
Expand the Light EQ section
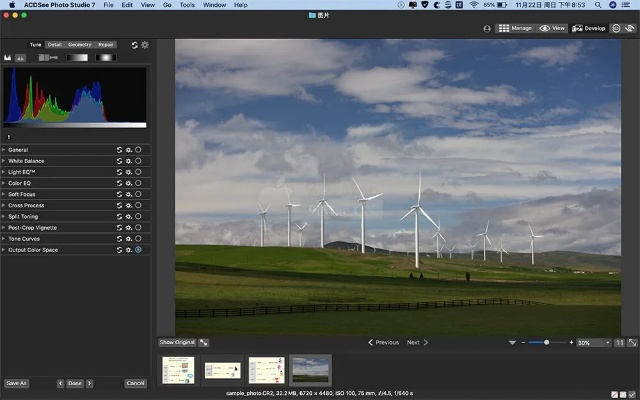(4, 172)
